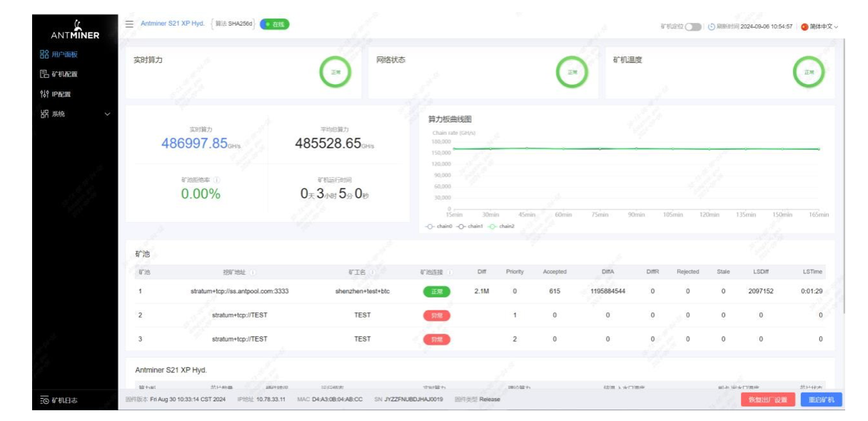Image resolution: width=868 pixels, height=421 pixels.
Task: Click the language flag icon
Action: [x=804, y=26]
